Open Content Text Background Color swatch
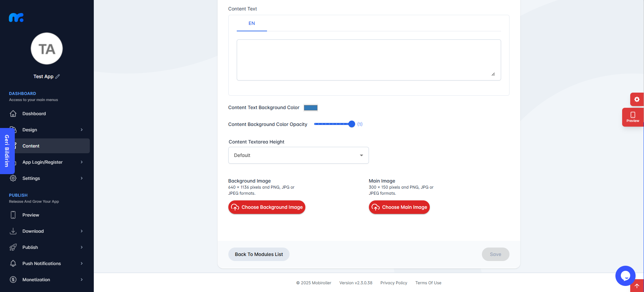The image size is (644, 292). pyautogui.click(x=310, y=108)
